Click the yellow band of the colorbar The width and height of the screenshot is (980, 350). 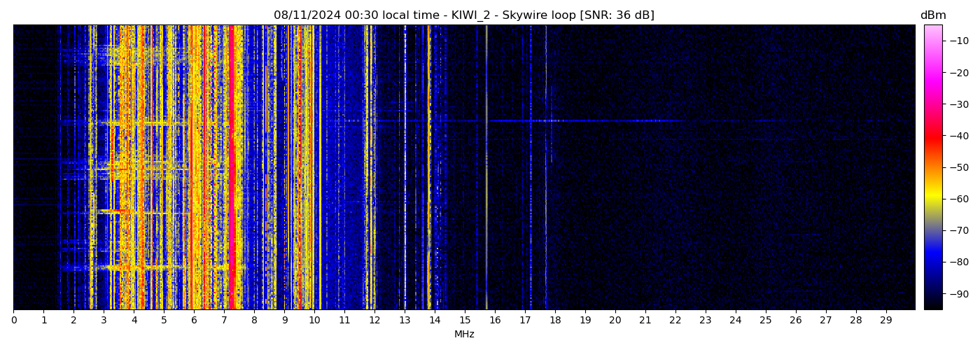[x=932, y=198]
